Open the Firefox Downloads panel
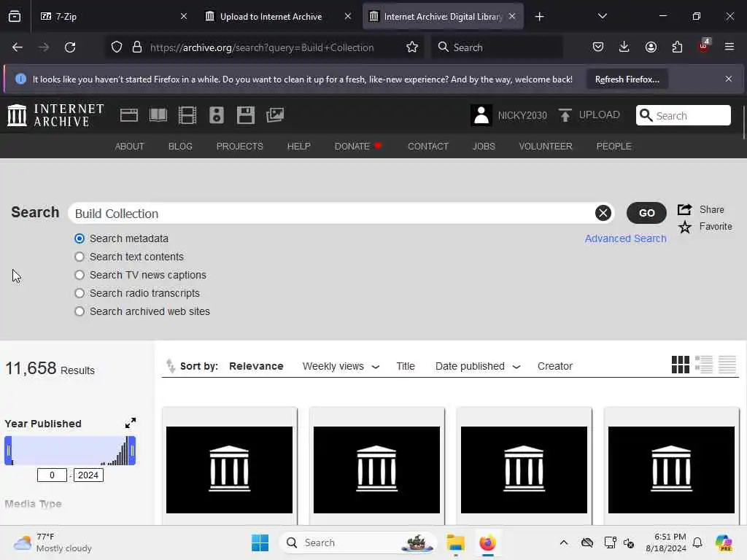The width and height of the screenshot is (747, 560). [624, 47]
